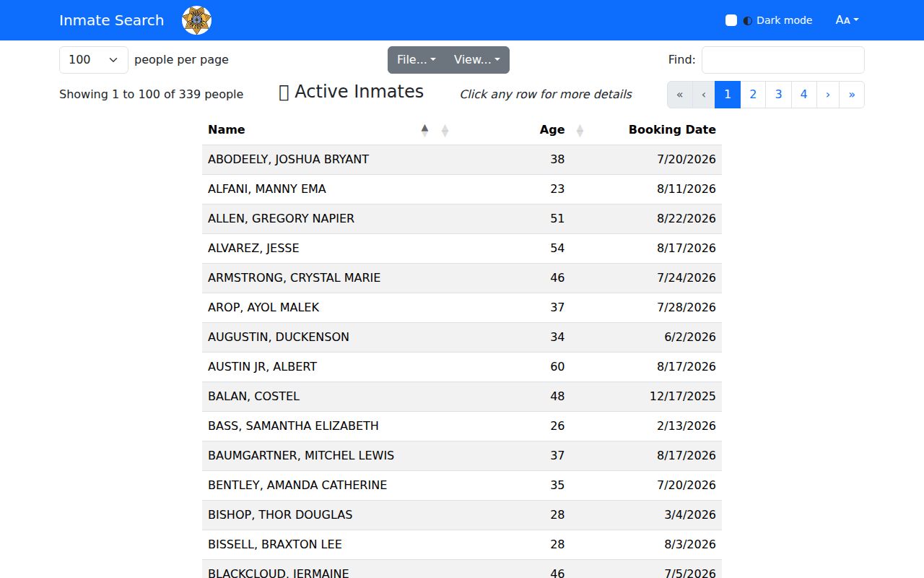Image resolution: width=924 pixels, height=578 pixels.
Task: Open details for ALLEN, GREGORY NAPIER
Action: [x=462, y=219]
